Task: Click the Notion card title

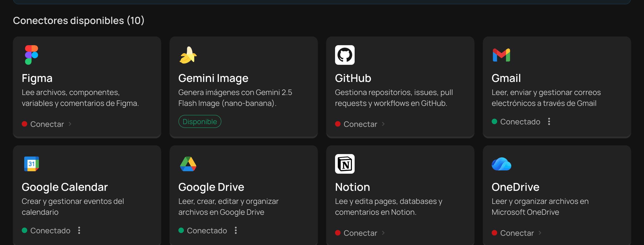Action: pos(352,187)
